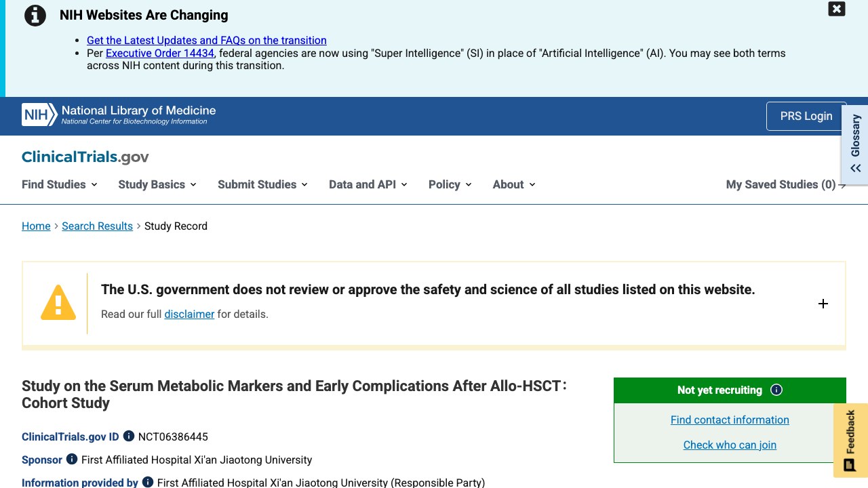Return to Search Results breadcrumb
Image resolution: width=868 pixels, height=488 pixels.
click(x=97, y=226)
